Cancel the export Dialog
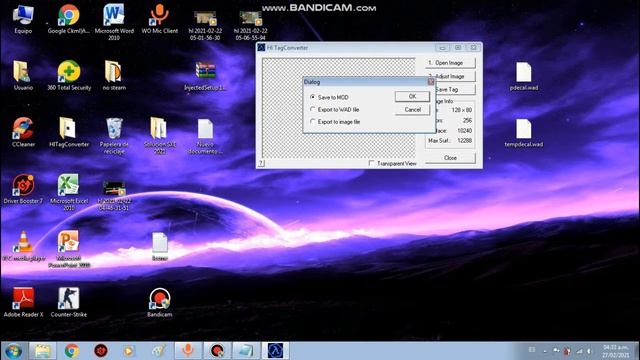Image resolution: width=640 pixels, height=360 pixels. (x=412, y=109)
